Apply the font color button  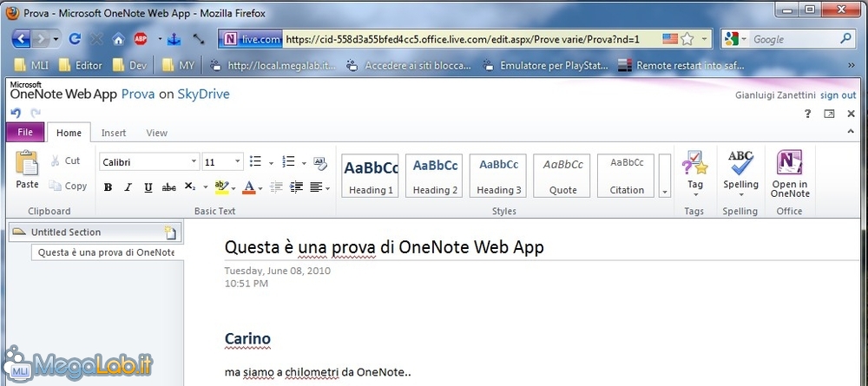tap(248, 187)
